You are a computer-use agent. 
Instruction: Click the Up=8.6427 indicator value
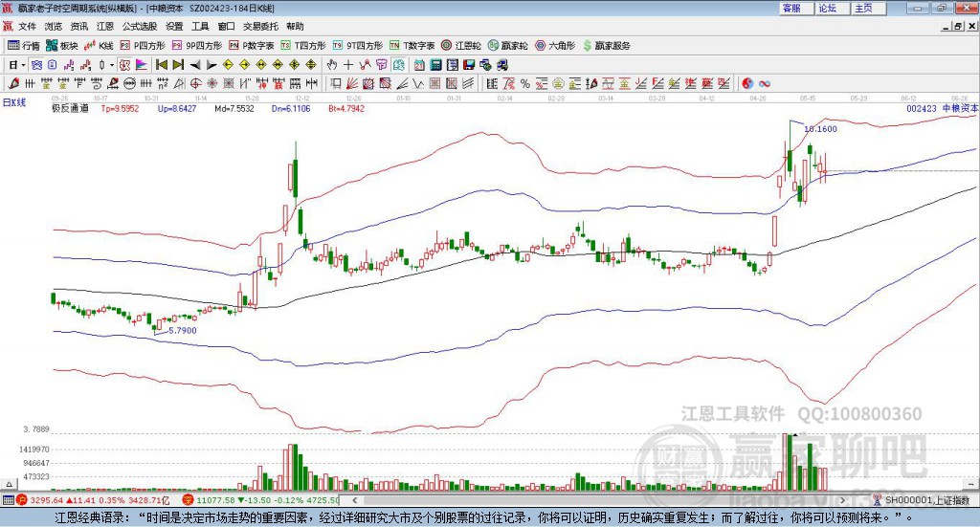point(177,108)
